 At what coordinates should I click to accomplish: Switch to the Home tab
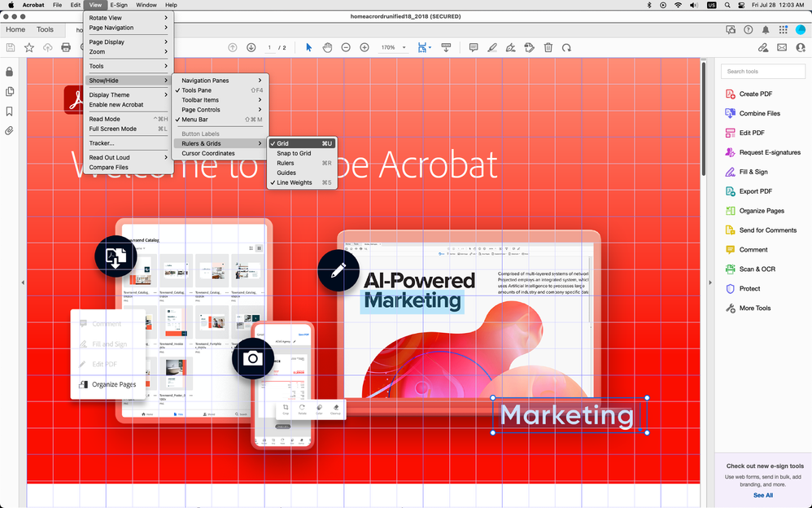15,29
